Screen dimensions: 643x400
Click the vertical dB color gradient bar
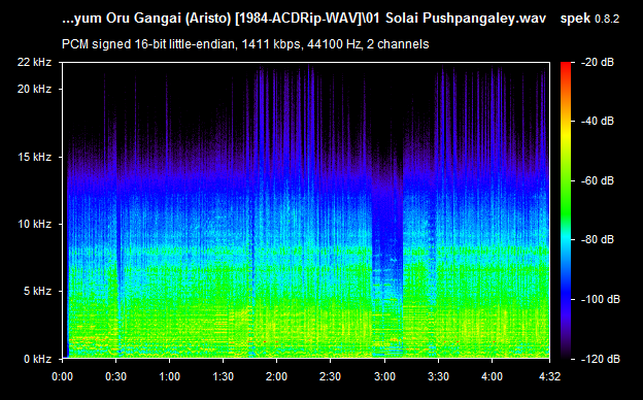coord(566,210)
